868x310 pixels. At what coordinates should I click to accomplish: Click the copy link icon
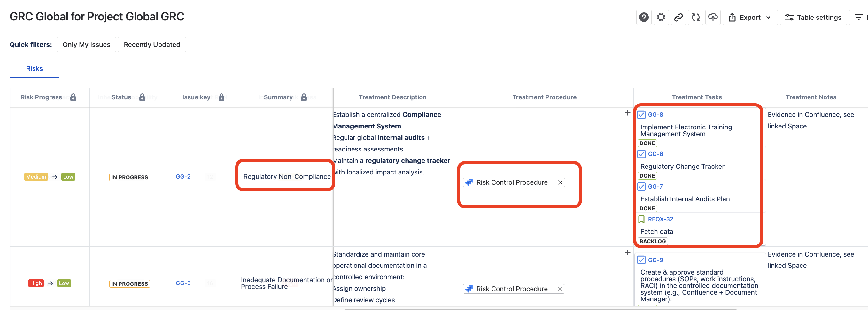(678, 18)
